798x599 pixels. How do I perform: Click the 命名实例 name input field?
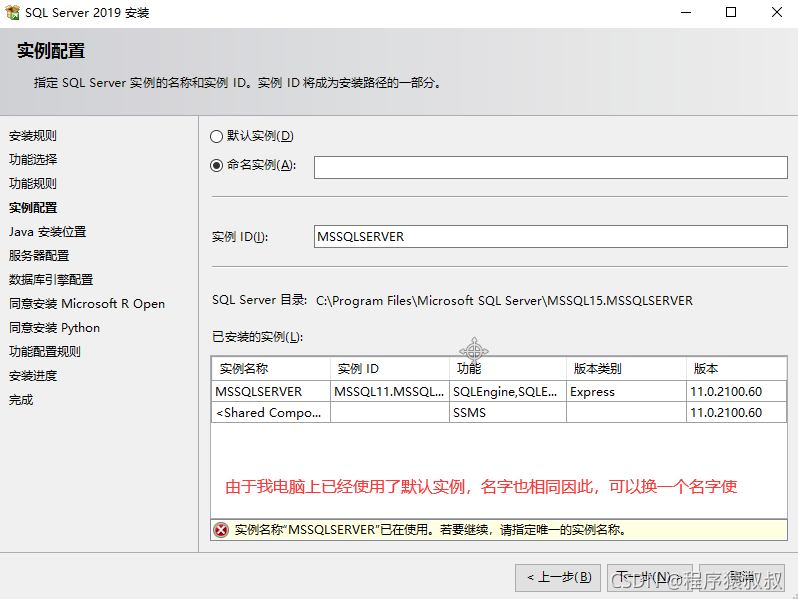(x=551, y=167)
